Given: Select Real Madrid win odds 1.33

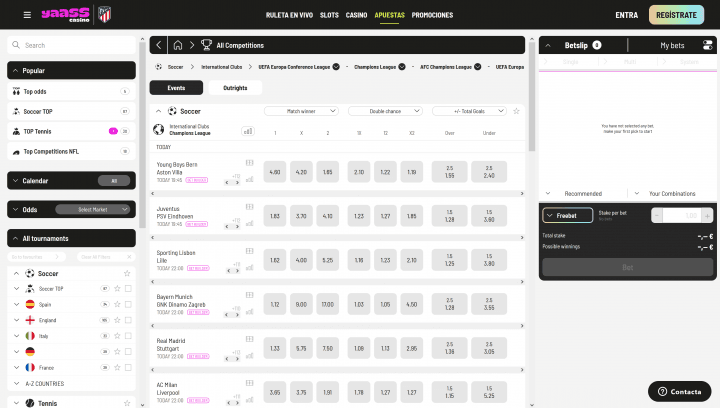Looking at the screenshot, I should click(275, 348).
